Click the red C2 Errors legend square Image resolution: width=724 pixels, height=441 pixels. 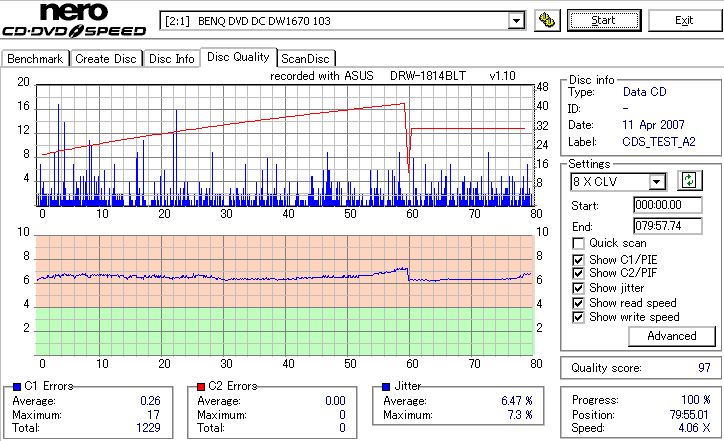pyautogui.click(x=201, y=387)
